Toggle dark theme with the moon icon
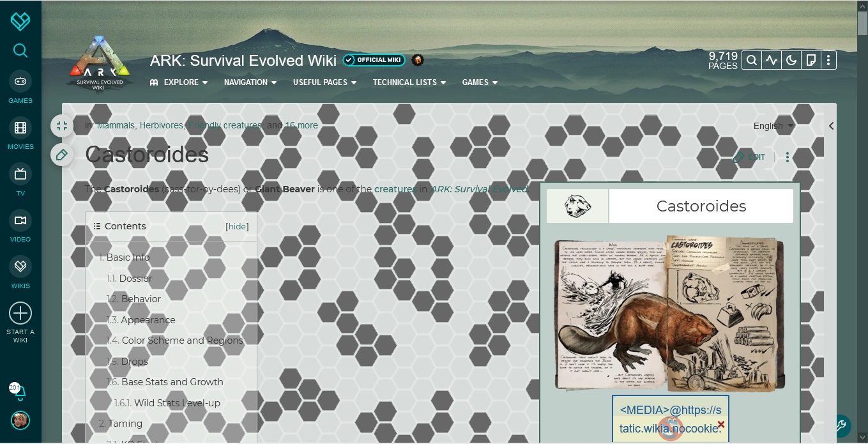 point(791,60)
